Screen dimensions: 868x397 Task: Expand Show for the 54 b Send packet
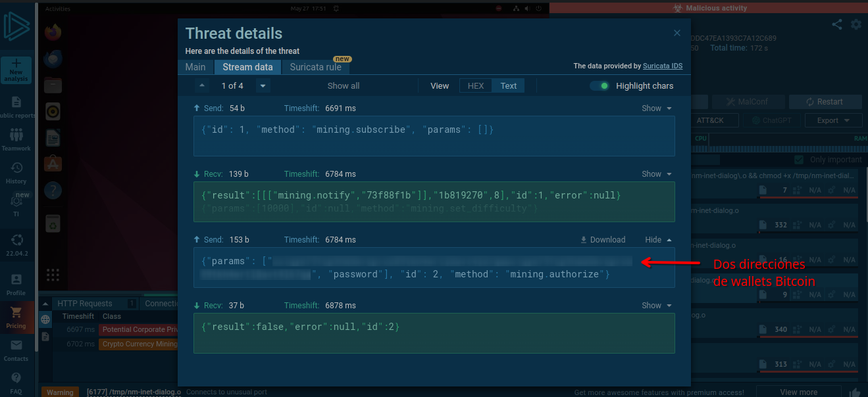[657, 108]
